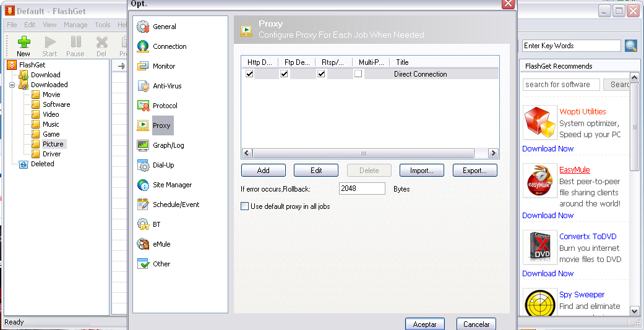Select Software folder in tree
Image resolution: width=644 pixels, height=330 pixels.
(56, 104)
